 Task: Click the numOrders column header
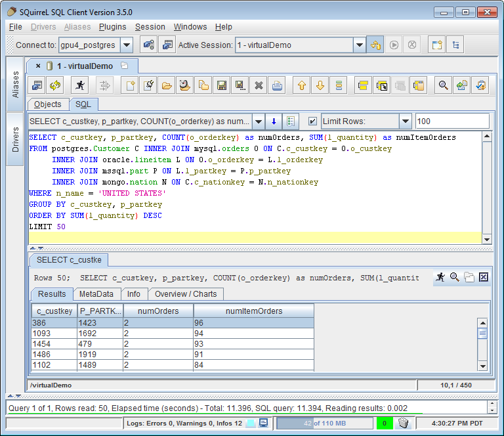tap(158, 311)
